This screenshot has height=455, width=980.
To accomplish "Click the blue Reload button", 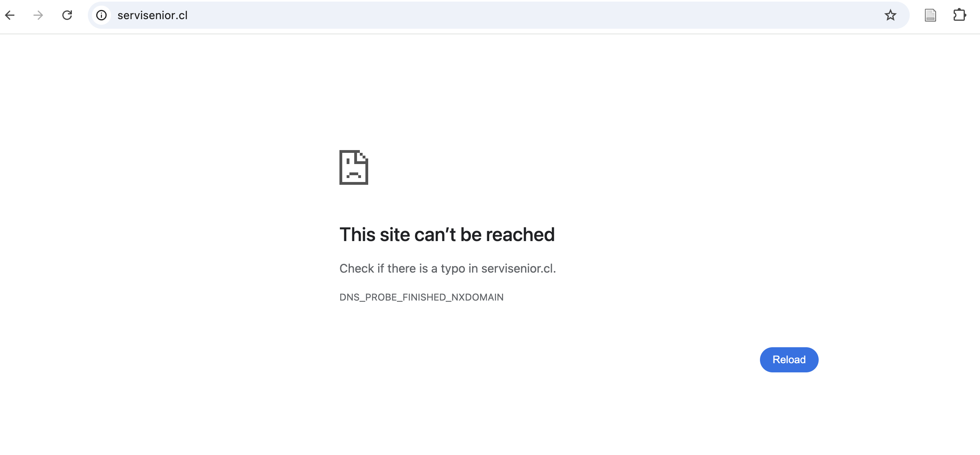I will coord(789,360).
